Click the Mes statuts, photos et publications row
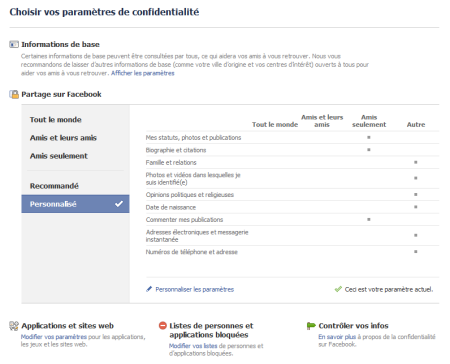This screenshot has width=450, height=364. (292, 137)
